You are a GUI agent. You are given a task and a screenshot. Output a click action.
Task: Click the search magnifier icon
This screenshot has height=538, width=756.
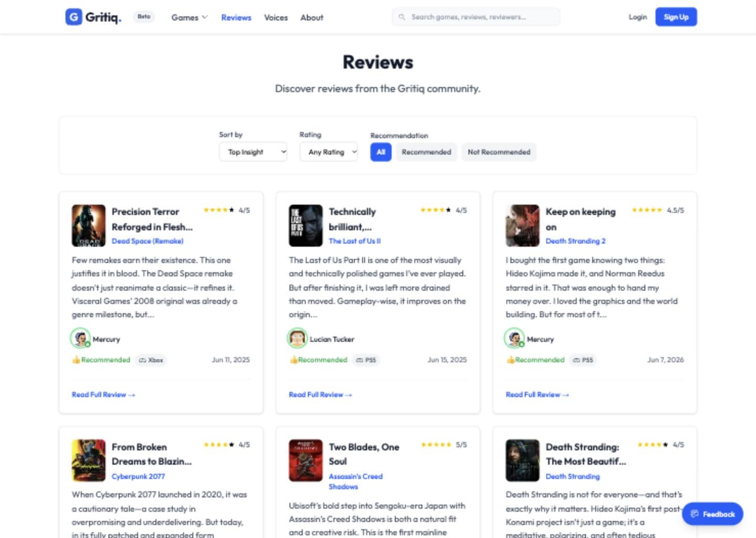coord(402,17)
